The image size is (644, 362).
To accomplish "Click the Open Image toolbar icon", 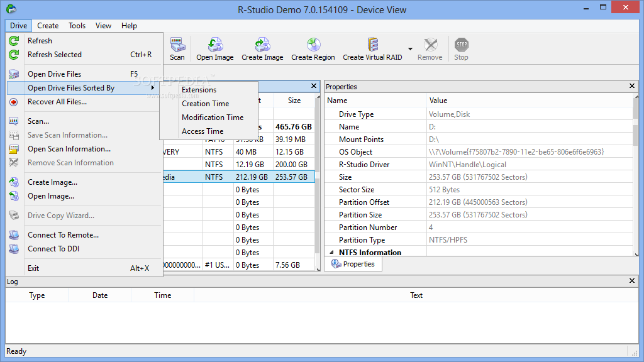I will pos(215,45).
